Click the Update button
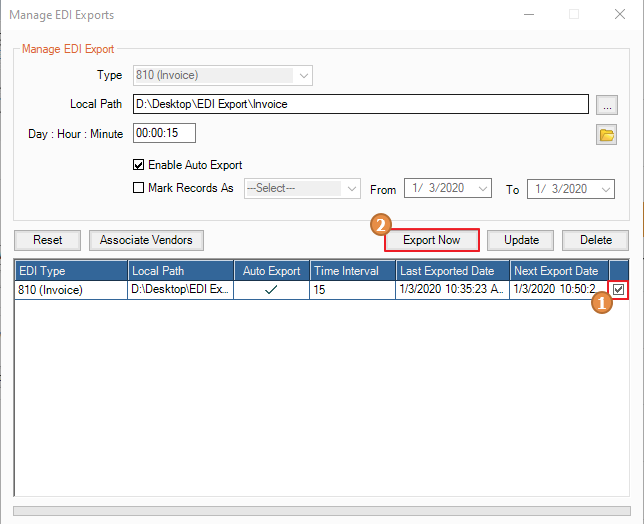This screenshot has height=524, width=644. [x=521, y=240]
